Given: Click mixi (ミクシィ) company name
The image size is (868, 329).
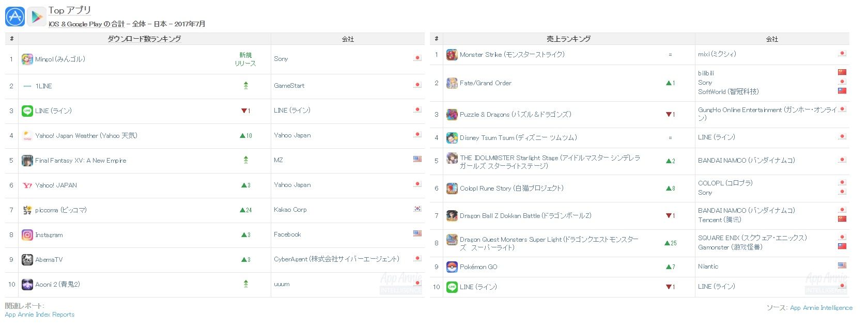Looking at the screenshot, I should 717,54.
